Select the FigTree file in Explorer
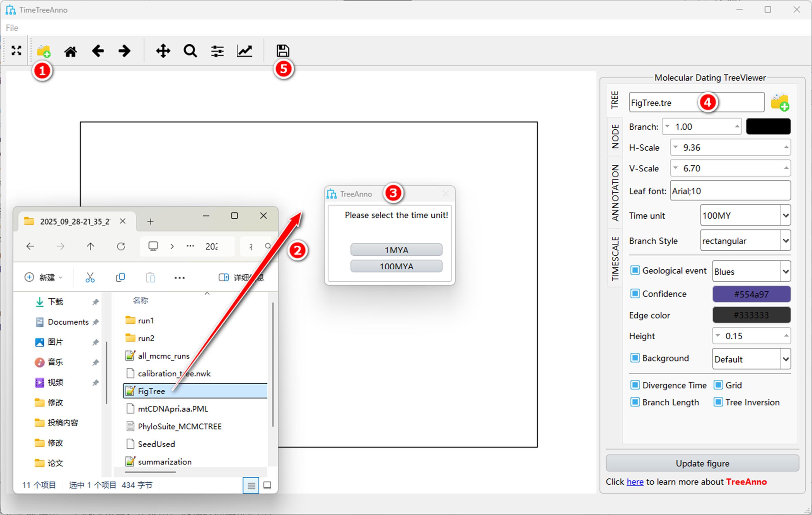The width and height of the screenshot is (812, 515). (x=195, y=391)
